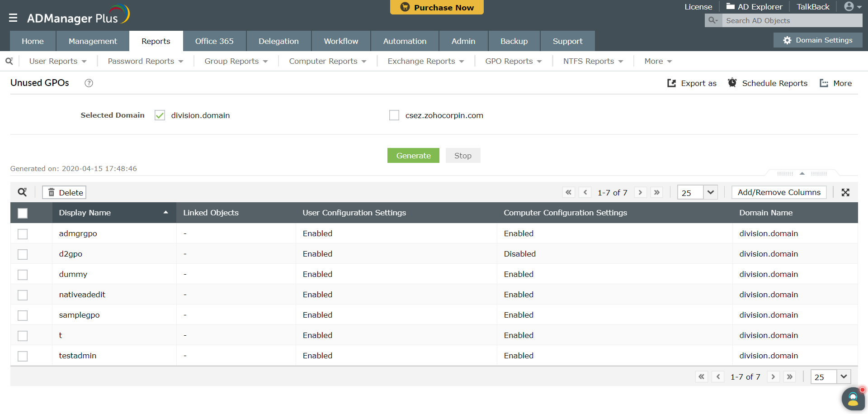Expand the More reports dropdown in submenu
This screenshot has height=414, width=868.
[x=658, y=61]
